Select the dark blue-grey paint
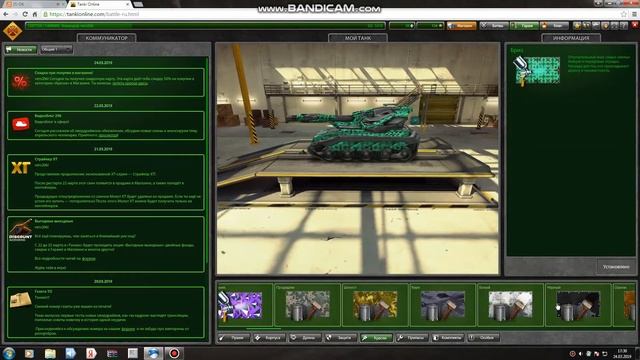 [442, 305]
